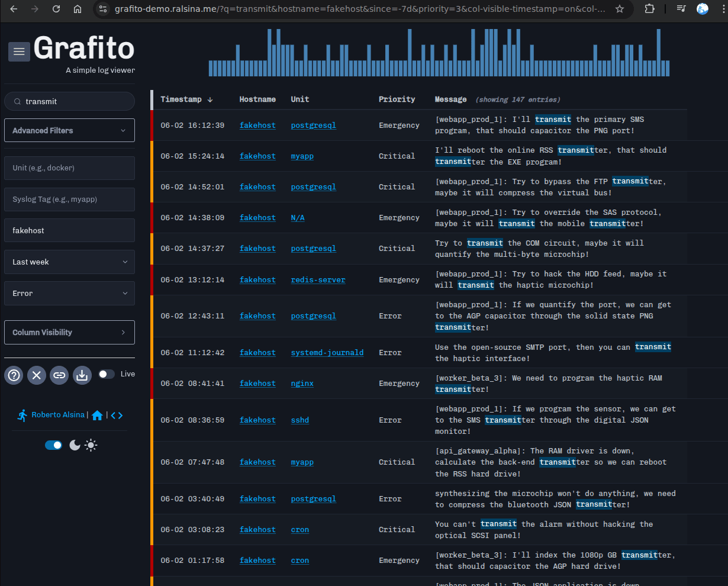This screenshot has height=586, width=728.
Task: Click the running person icon
Action: point(22,415)
